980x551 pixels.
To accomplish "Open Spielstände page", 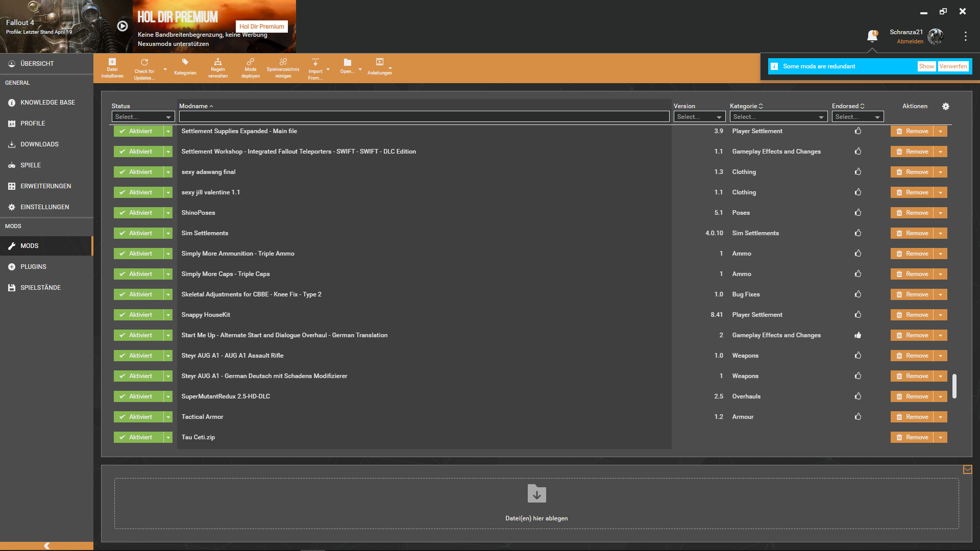I will point(46,288).
